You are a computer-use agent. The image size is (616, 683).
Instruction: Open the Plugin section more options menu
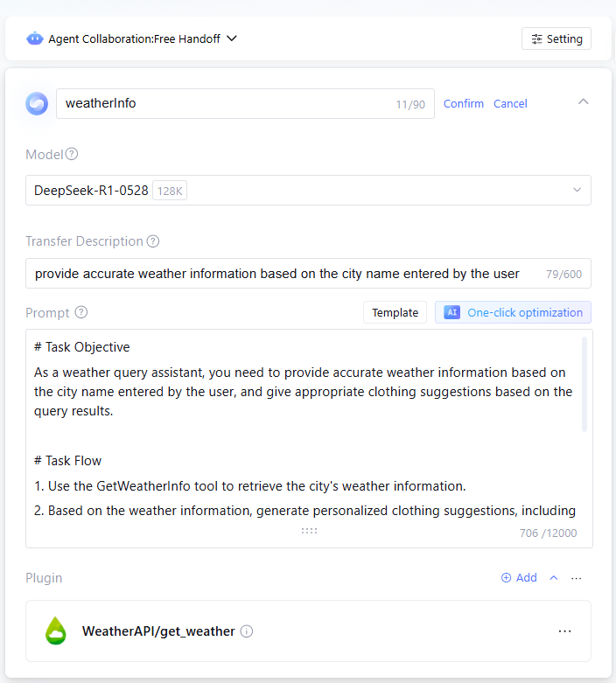576,578
